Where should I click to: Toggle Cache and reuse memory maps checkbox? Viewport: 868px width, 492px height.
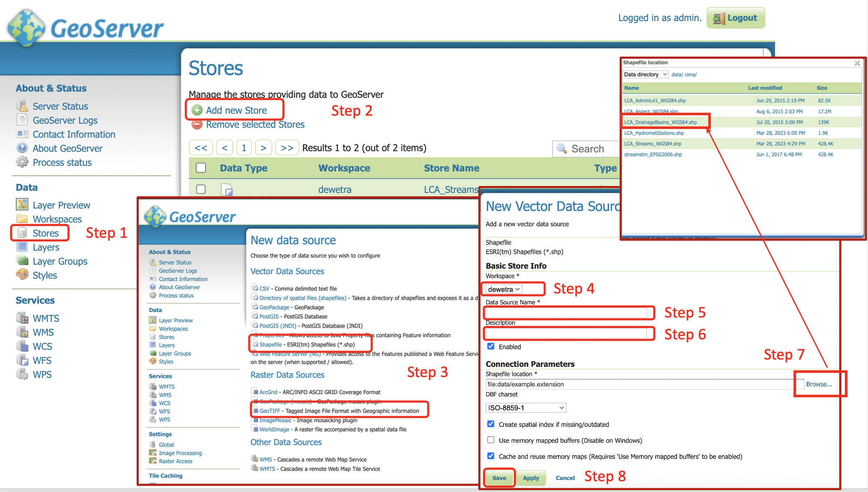491,456
